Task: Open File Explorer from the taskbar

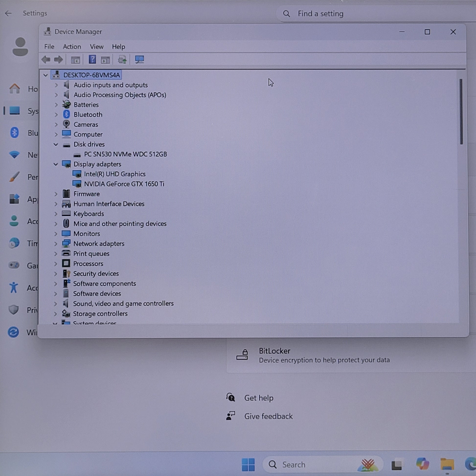Action: 447,465
